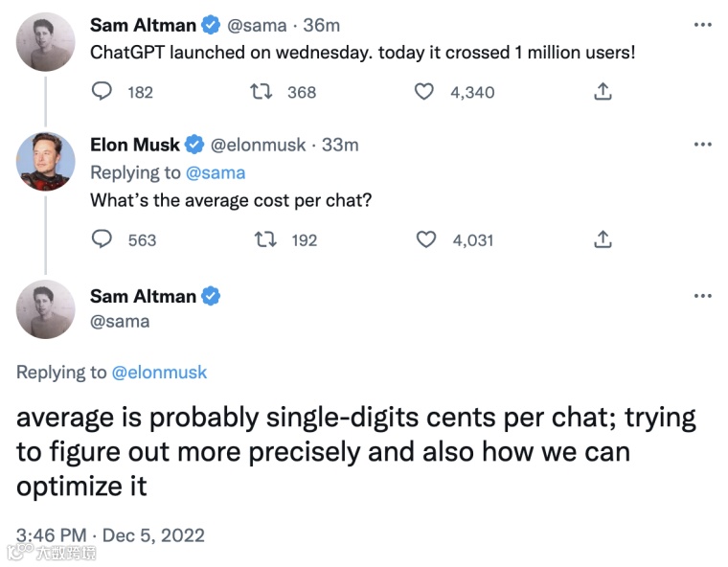Click the 3:46 PM Dec 5, 2022 timestamp
The image size is (728, 567).
point(111,535)
